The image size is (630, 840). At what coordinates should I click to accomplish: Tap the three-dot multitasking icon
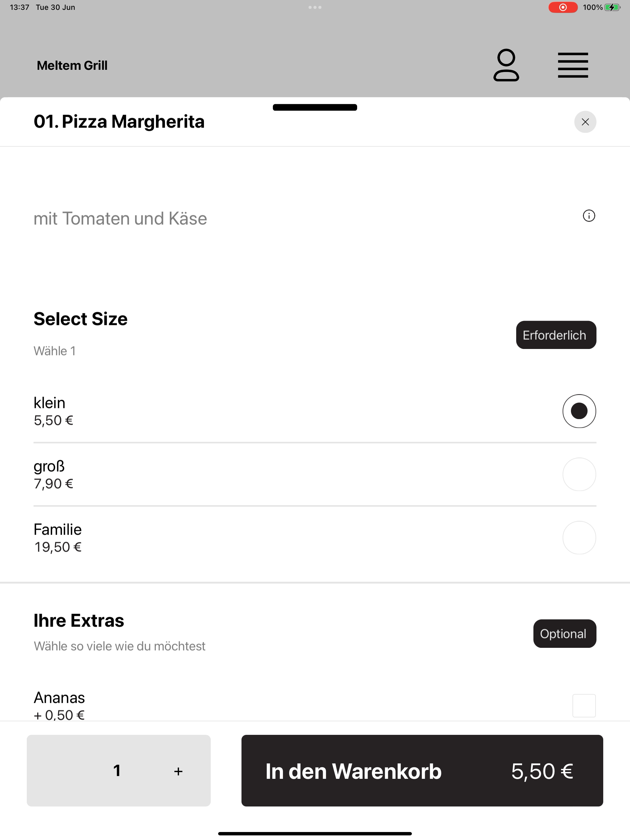315,7
